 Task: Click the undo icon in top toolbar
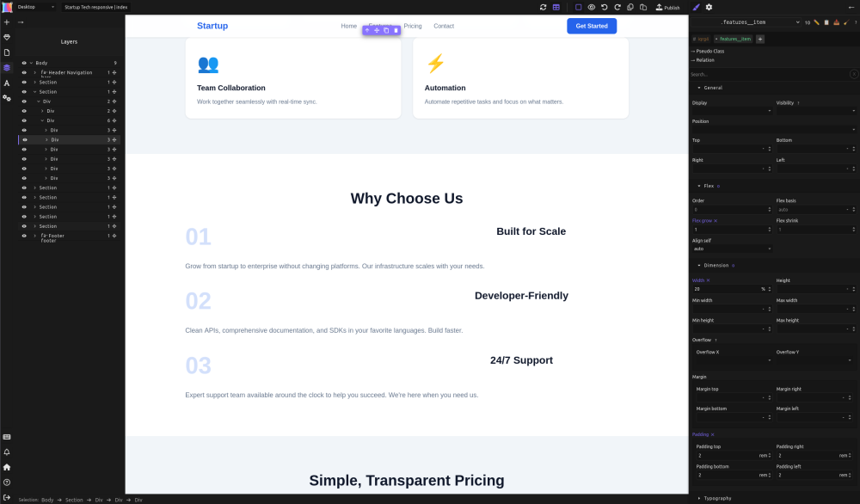[x=604, y=7]
